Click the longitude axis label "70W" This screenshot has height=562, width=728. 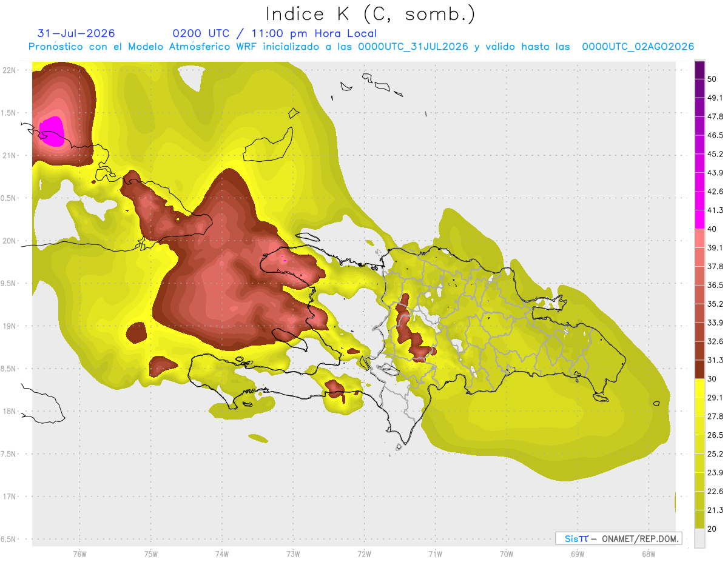(506, 554)
